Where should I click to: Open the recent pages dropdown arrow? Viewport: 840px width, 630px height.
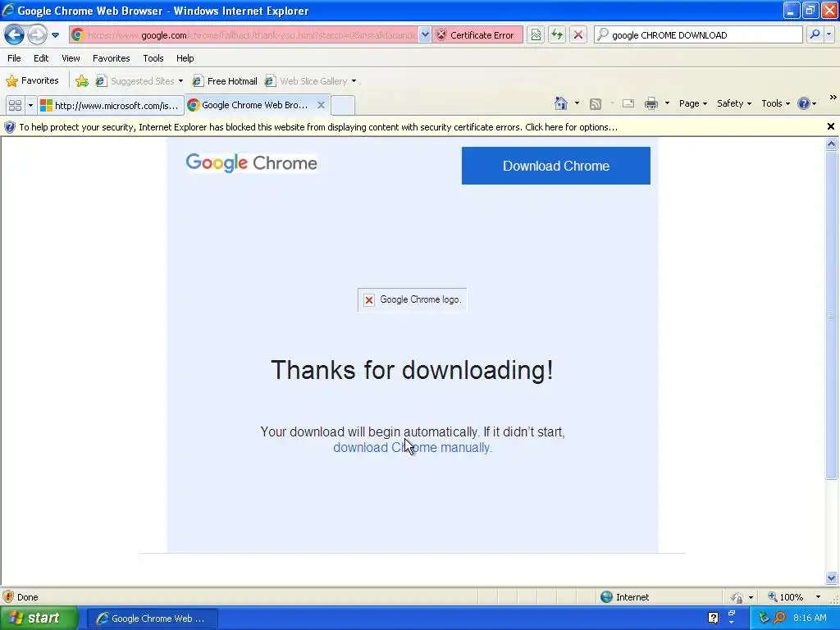[55, 35]
